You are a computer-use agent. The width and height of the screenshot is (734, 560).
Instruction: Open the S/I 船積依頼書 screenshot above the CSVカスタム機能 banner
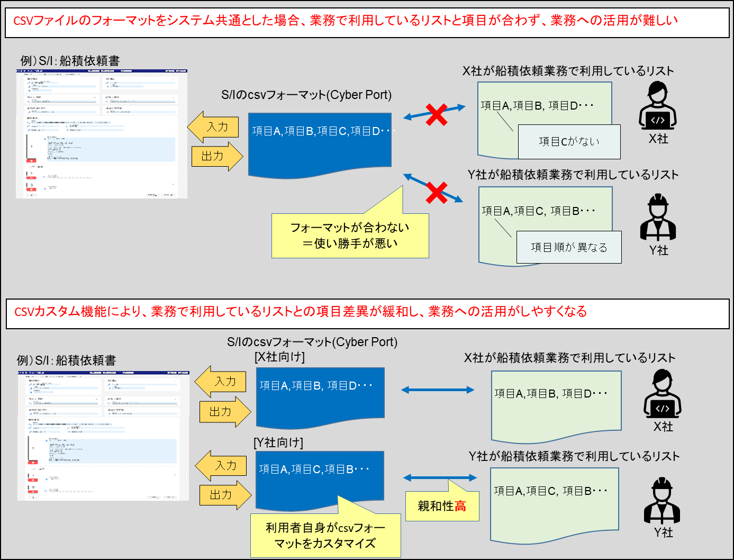click(102, 134)
